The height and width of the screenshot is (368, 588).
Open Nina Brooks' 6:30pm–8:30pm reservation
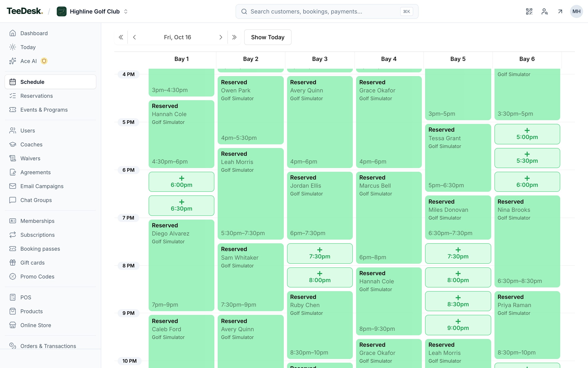[x=527, y=241]
